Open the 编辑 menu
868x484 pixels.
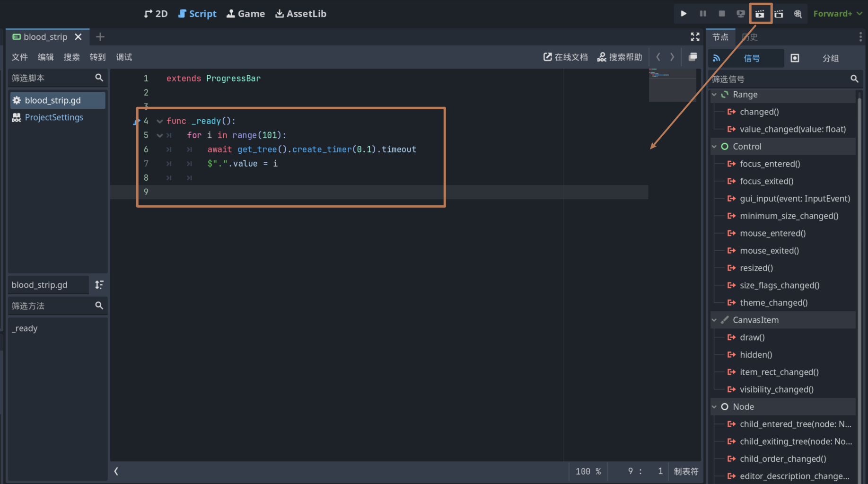[x=46, y=57]
